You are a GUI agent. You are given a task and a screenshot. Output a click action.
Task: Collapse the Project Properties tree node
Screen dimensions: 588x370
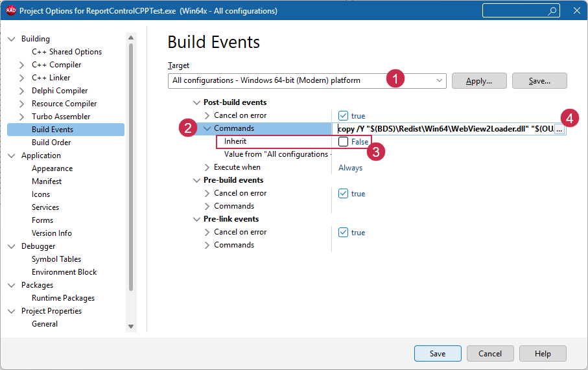click(12, 311)
